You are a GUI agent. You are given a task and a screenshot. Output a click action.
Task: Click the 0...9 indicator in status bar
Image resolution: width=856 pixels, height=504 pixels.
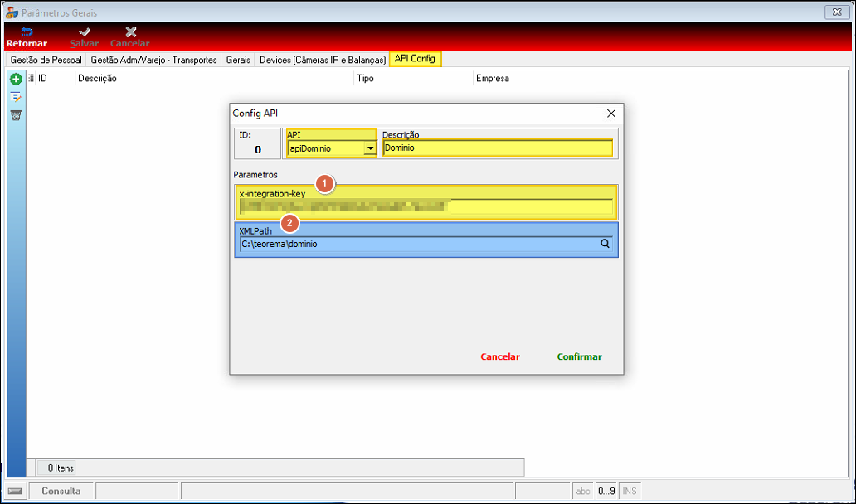click(x=606, y=491)
